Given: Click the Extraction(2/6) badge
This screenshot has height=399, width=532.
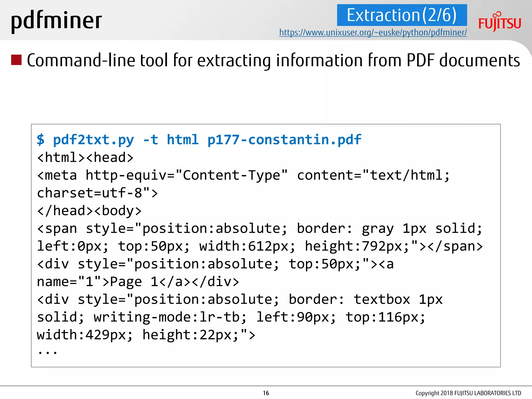Looking at the screenshot, I should (402, 15).
